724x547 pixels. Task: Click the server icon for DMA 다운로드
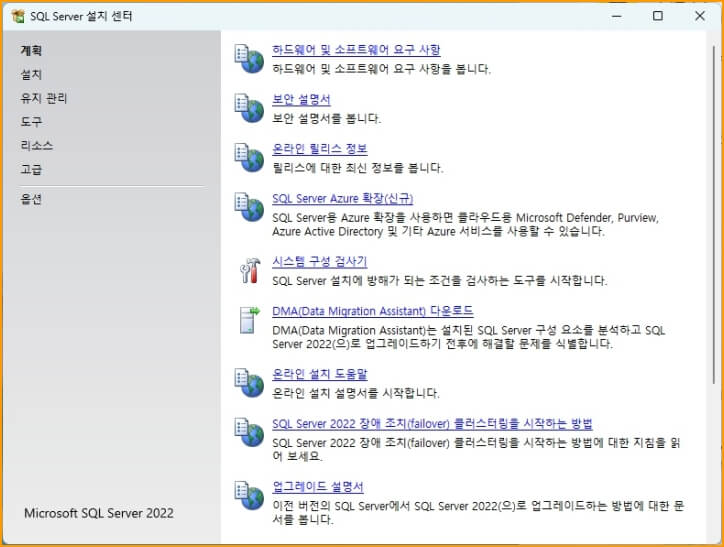[x=250, y=320]
